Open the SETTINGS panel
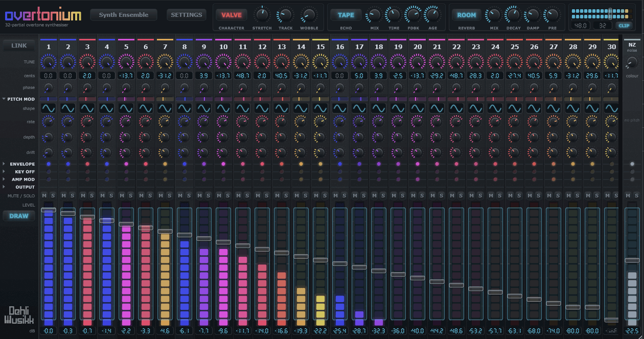 (x=187, y=15)
